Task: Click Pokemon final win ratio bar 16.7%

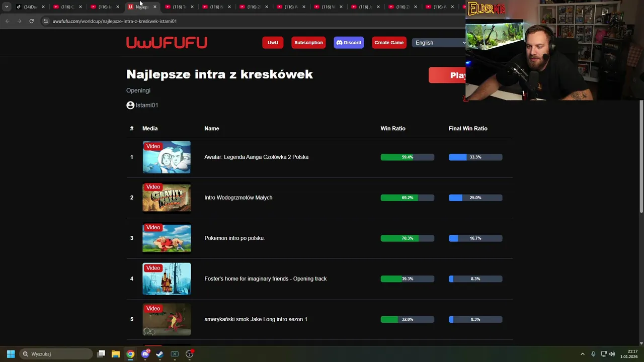Action: tap(475, 238)
